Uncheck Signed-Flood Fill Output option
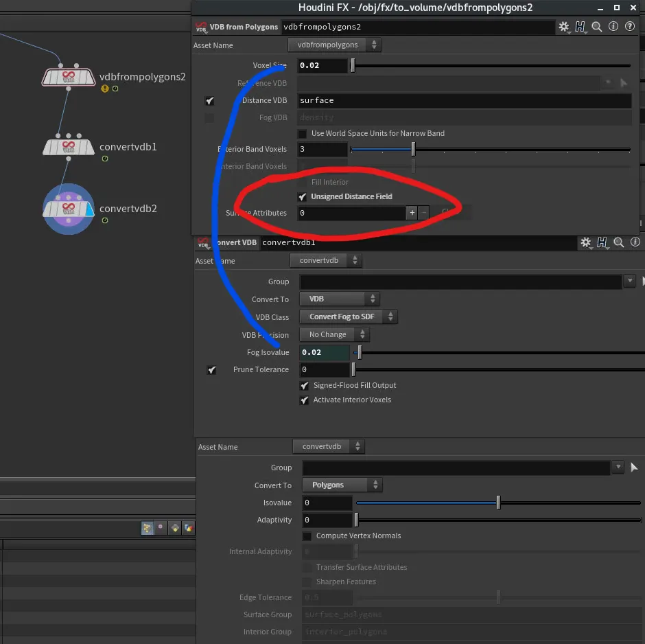The height and width of the screenshot is (644, 645). [x=305, y=386]
